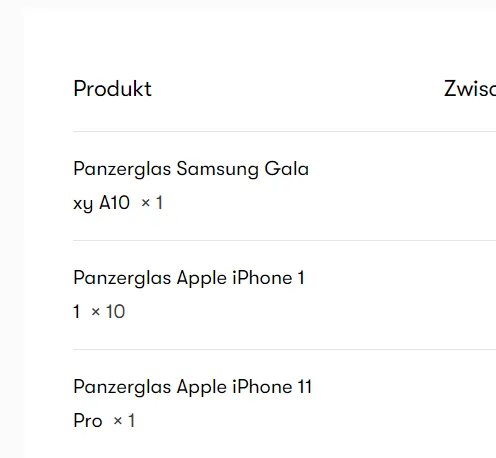Screen dimensions: 496x458
Task: Click the 'A10' model text
Action: (114, 203)
